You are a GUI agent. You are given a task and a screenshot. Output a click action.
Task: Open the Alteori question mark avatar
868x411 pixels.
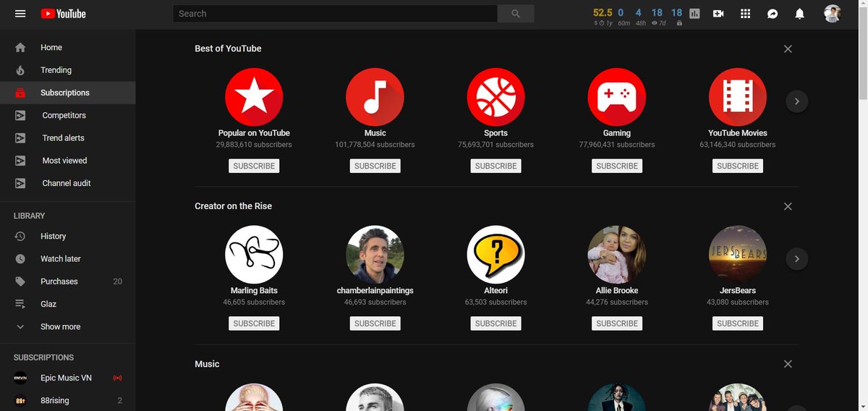(x=495, y=255)
